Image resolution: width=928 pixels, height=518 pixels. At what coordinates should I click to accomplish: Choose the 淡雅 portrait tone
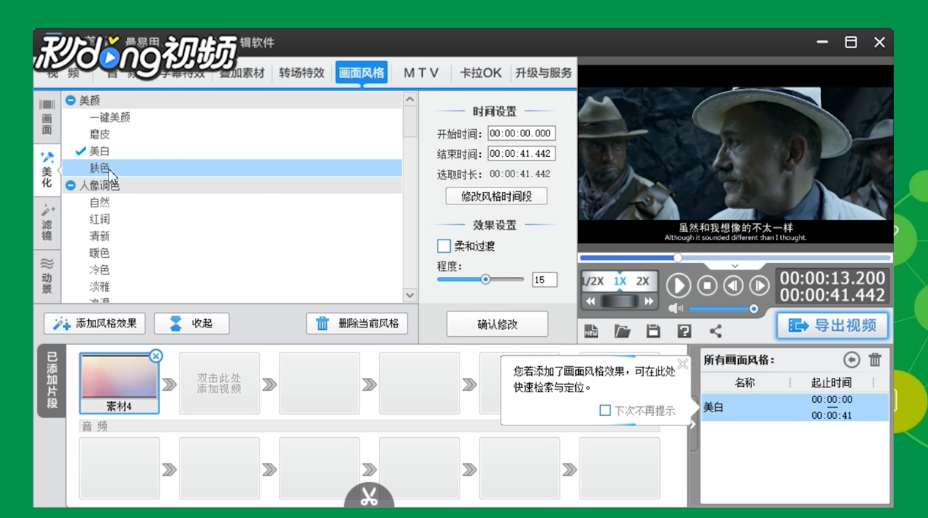[99, 287]
